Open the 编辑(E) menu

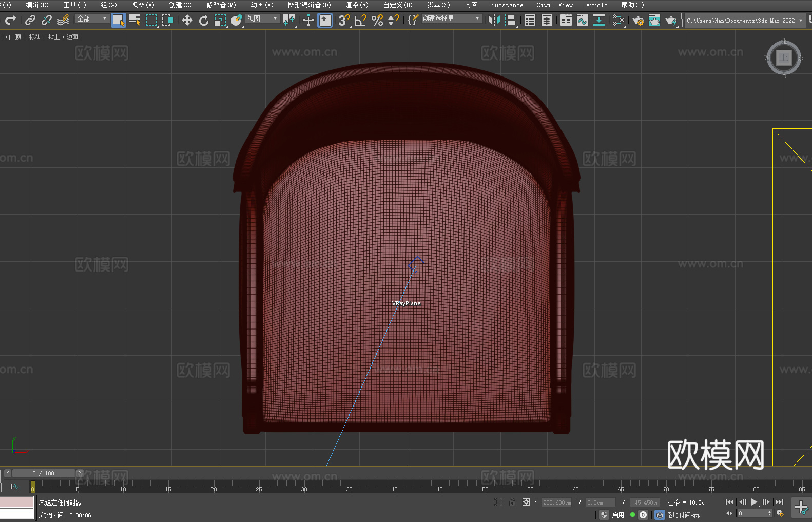(37, 5)
